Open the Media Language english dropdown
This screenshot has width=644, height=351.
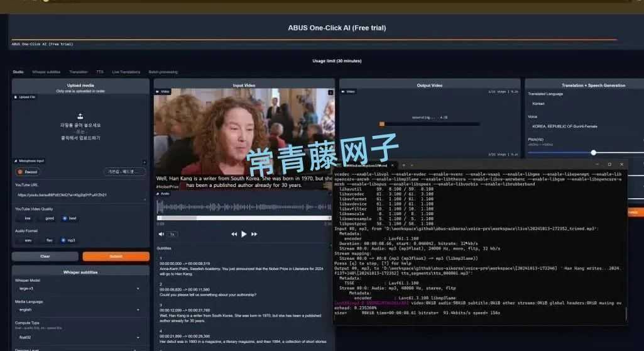coord(79,309)
